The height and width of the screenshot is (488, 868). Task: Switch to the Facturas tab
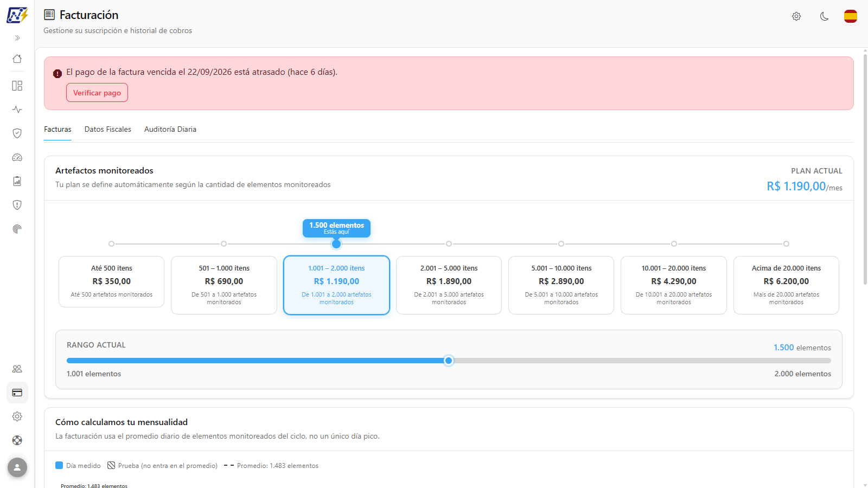point(58,129)
